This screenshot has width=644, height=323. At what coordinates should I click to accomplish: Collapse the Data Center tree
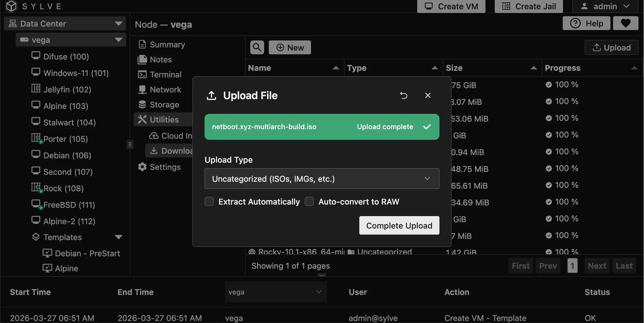click(118, 23)
